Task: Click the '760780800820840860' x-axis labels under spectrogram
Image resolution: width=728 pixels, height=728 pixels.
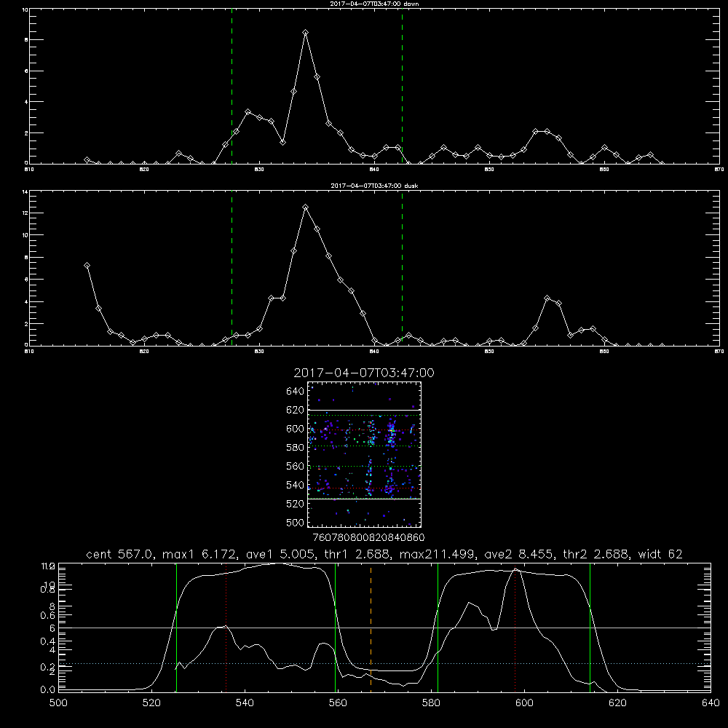Action: (368, 538)
